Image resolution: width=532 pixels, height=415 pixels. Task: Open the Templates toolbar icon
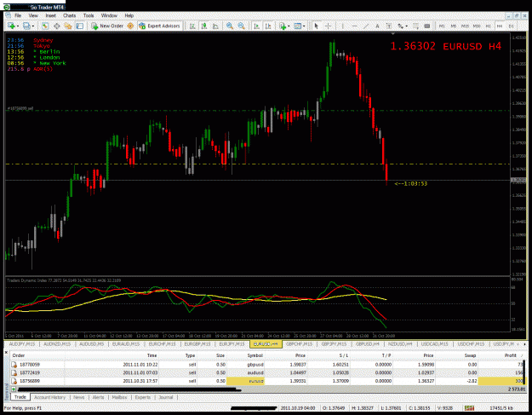(x=298, y=26)
